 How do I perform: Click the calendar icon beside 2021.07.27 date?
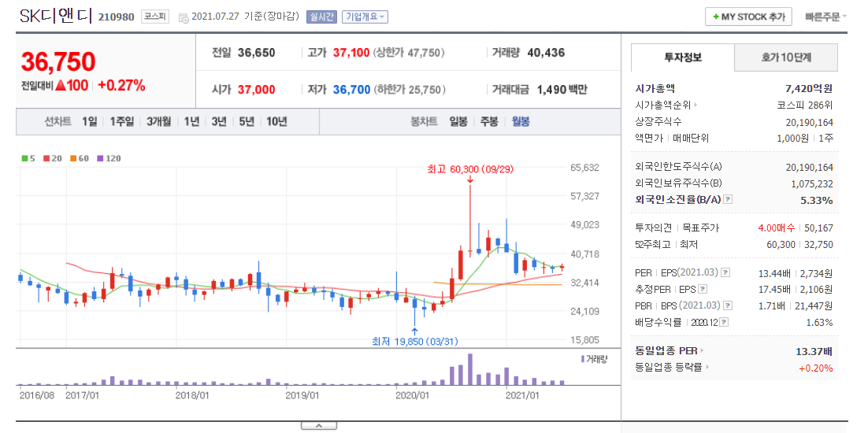(x=184, y=17)
